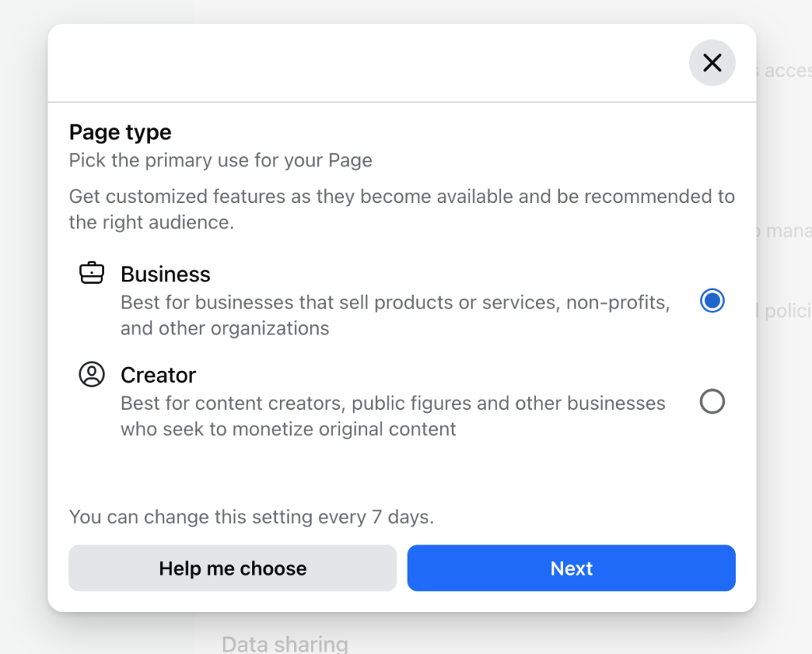Image resolution: width=812 pixels, height=654 pixels.
Task: Select the Business radio button
Action: (x=711, y=300)
